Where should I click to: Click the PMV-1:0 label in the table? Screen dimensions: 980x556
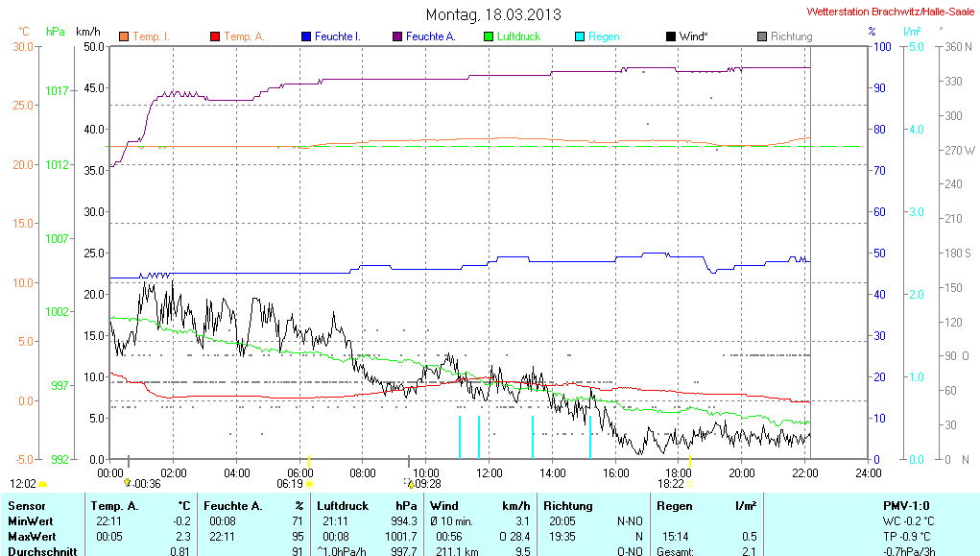905,505
